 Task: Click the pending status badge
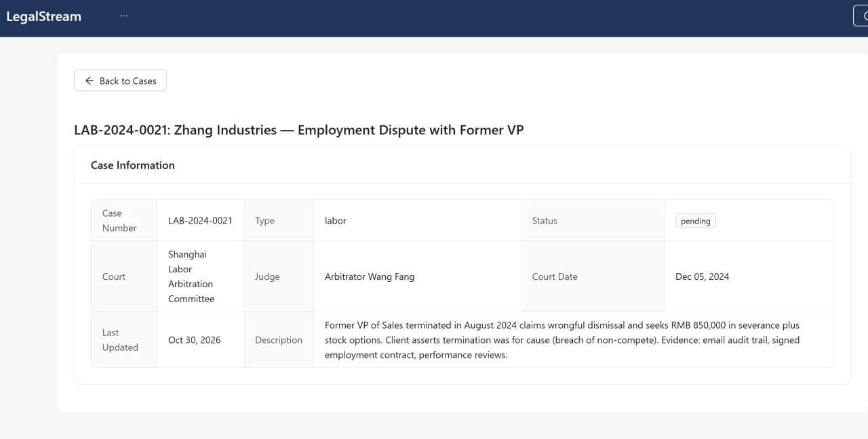coord(695,221)
